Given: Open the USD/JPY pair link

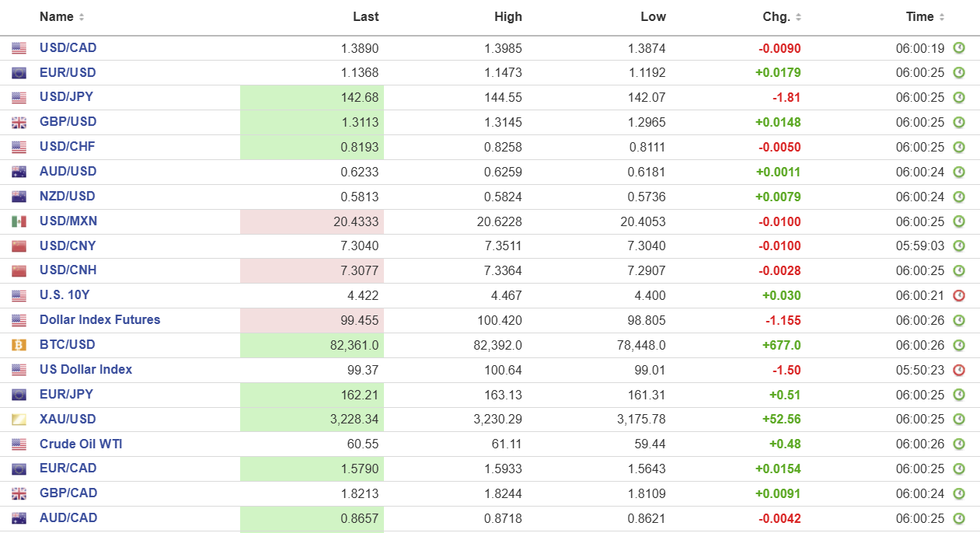Looking at the screenshot, I should (66, 97).
